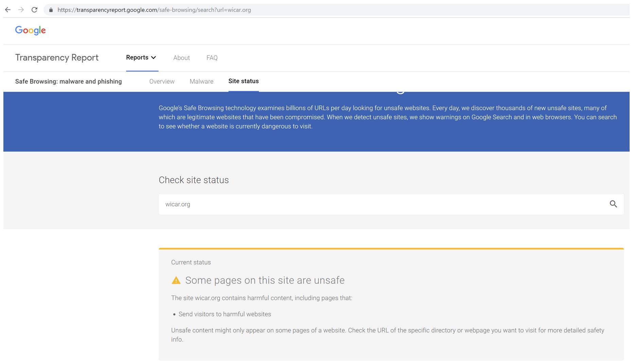Click the browser URL address bar

(336, 10)
